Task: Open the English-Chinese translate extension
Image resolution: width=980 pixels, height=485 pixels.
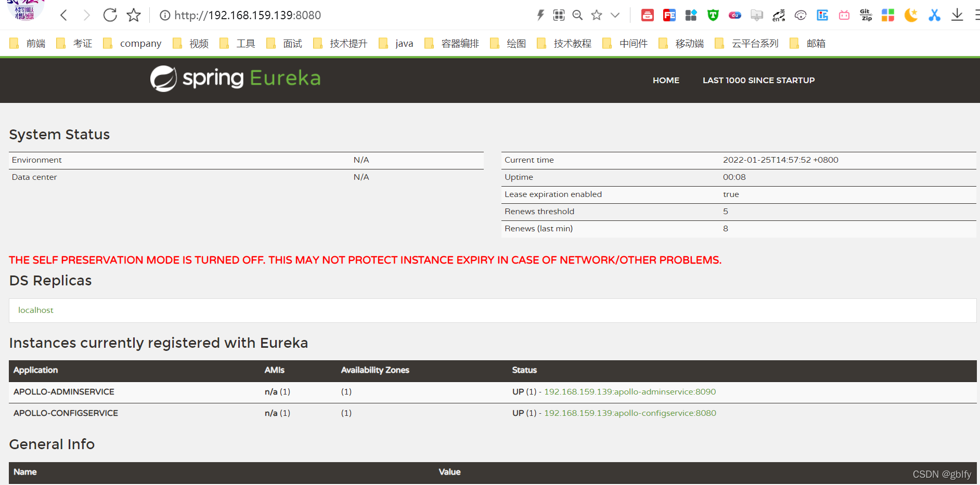Action: pos(779,15)
